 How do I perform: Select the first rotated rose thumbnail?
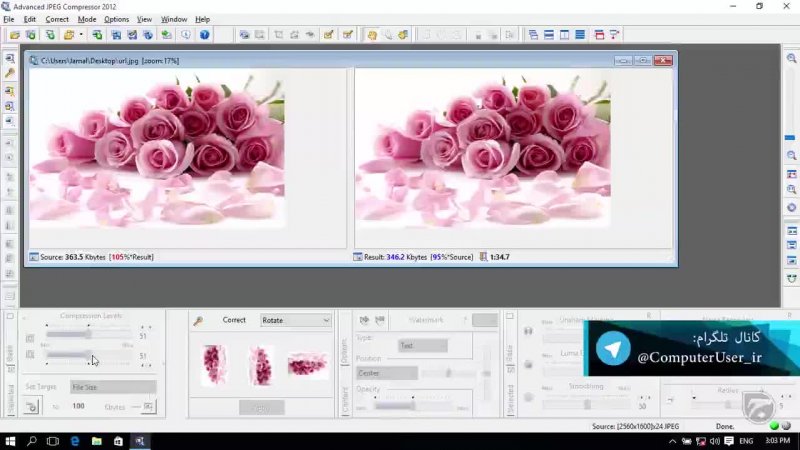click(x=214, y=365)
